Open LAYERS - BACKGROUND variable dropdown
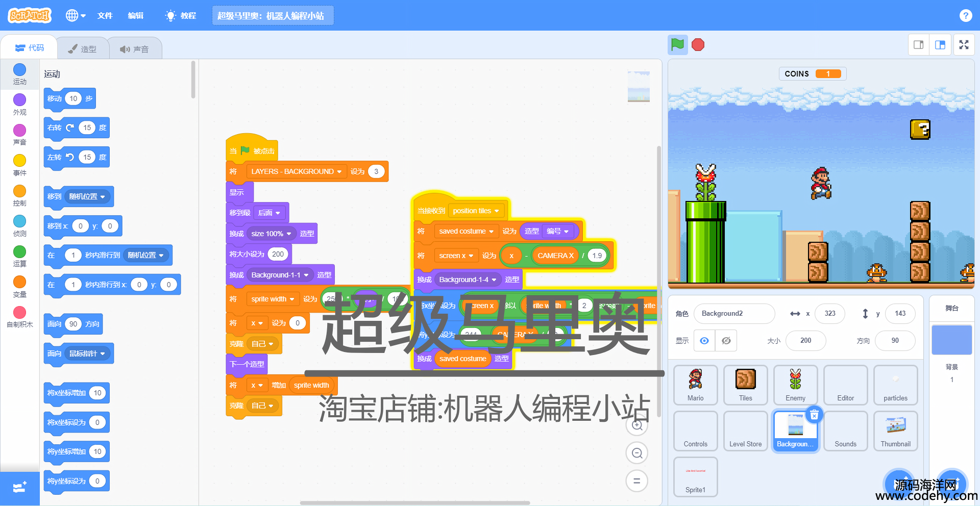Screen dimensions: 980x506 pos(296,171)
